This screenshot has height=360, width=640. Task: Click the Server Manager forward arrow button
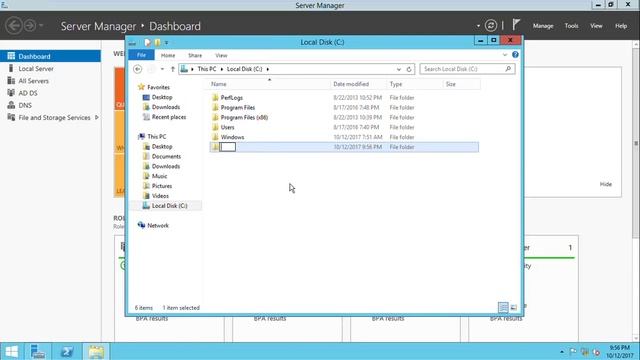[30, 26]
